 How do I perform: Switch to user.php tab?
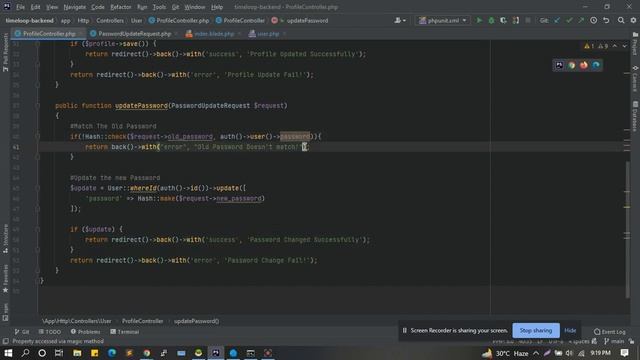pos(267,34)
